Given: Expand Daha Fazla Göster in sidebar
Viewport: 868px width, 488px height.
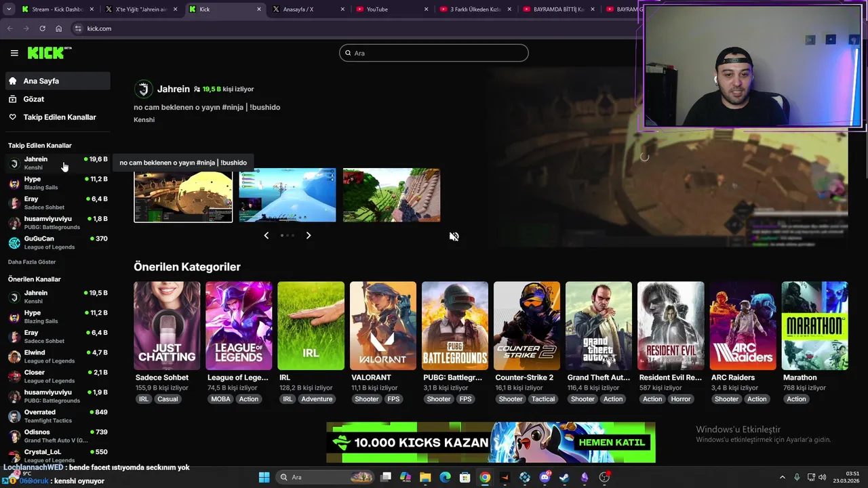Looking at the screenshot, I should point(32,262).
